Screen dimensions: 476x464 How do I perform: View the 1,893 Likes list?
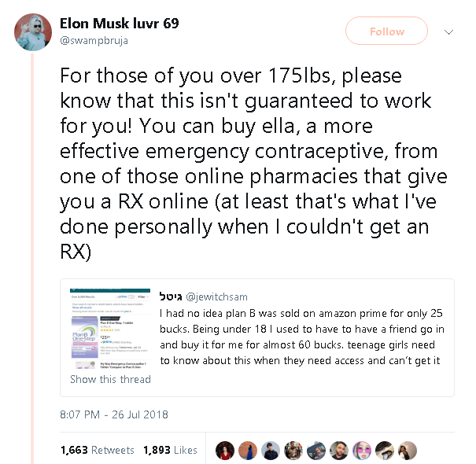coord(170,450)
